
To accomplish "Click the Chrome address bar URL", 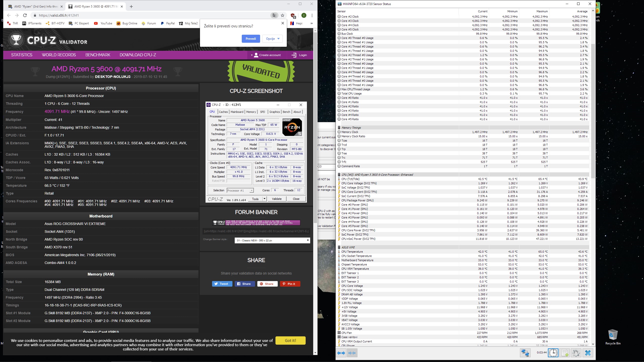I will [x=59, y=15].
